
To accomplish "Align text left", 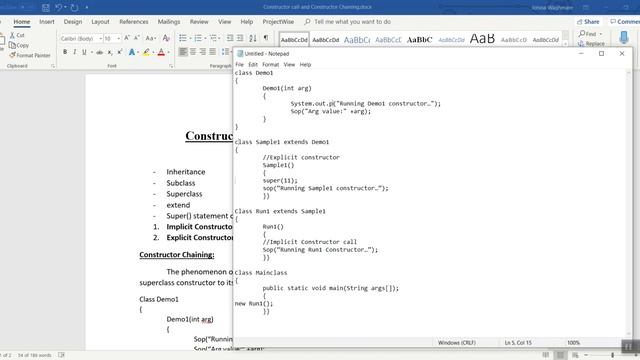I will tap(183, 52).
